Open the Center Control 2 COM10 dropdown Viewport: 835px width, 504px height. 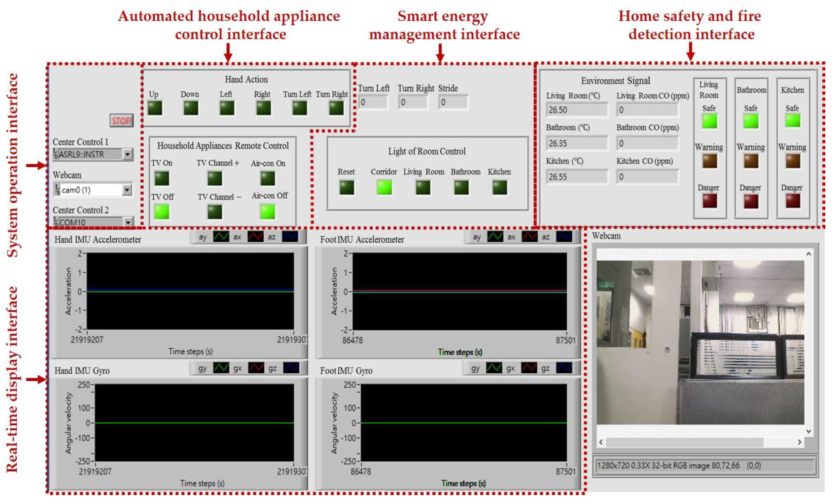tap(128, 222)
